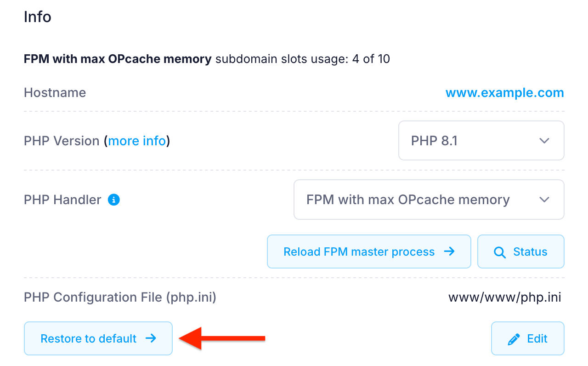Expand the FPM with max OPcache memory selector

[429, 200]
